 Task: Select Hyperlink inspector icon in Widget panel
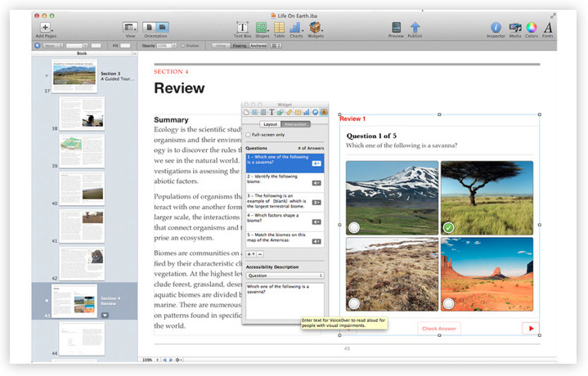[315, 112]
